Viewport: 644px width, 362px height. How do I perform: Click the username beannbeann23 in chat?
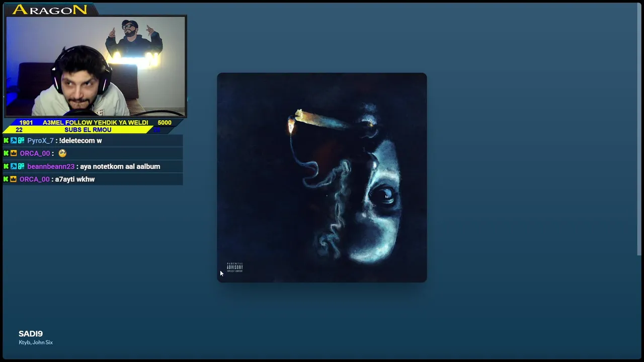click(51, 166)
